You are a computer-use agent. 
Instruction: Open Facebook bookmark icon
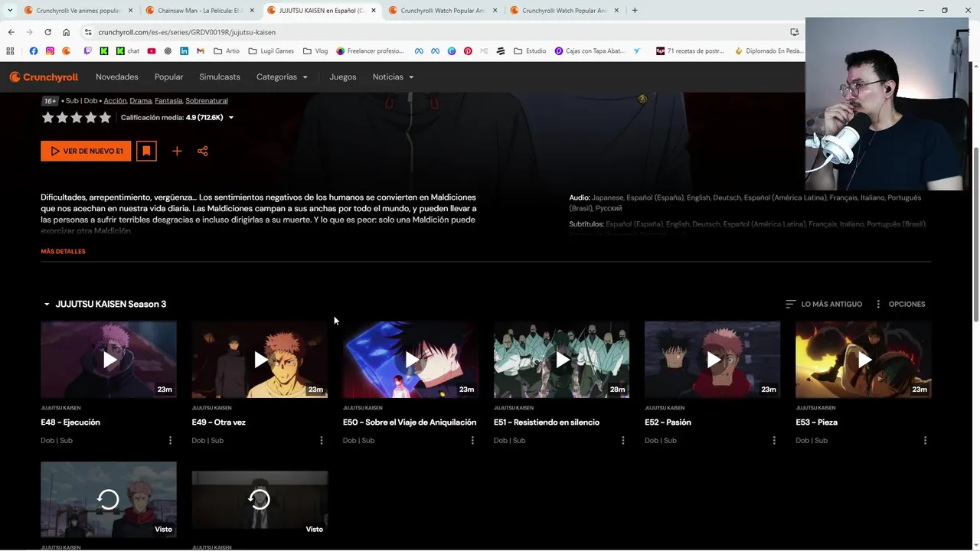(33, 51)
